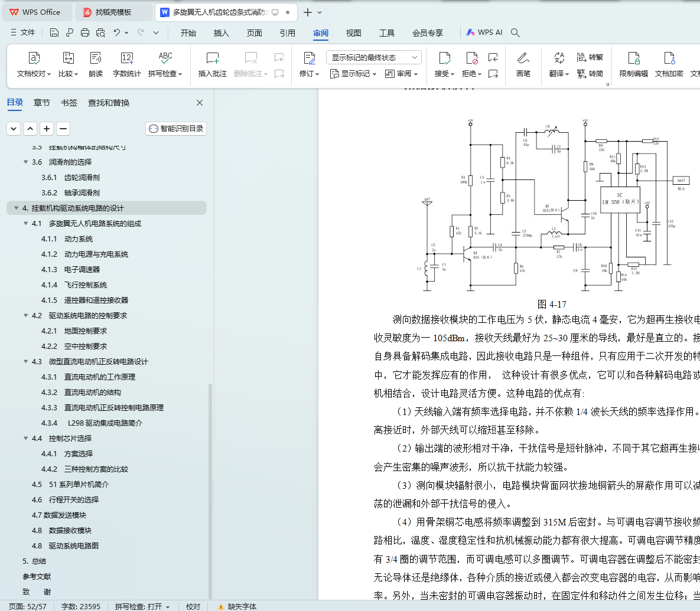Collapse 4. 挂载机构驱动系统电路的设计 node
This screenshot has height=611, width=700.
pyautogui.click(x=16, y=208)
